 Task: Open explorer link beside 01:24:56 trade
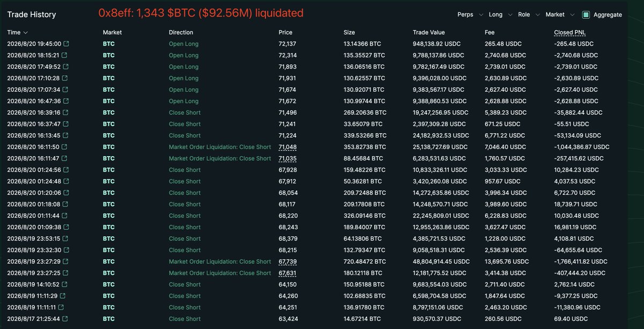[x=65, y=170]
